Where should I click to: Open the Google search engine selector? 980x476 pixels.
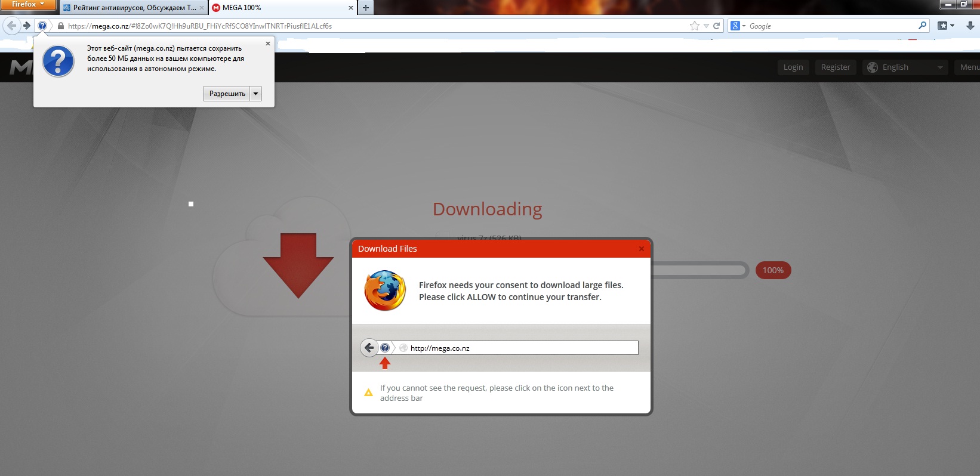point(738,26)
